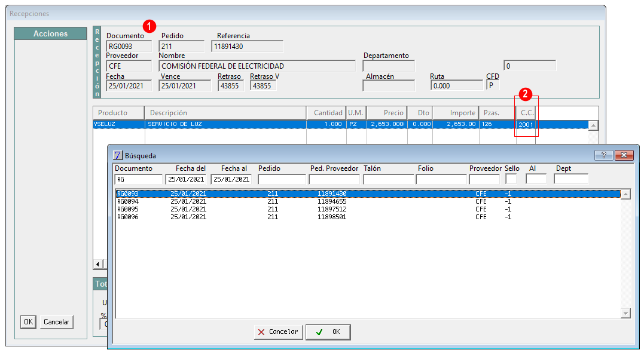644x353 pixels.
Task: Select result row RG0095
Action: (368, 209)
